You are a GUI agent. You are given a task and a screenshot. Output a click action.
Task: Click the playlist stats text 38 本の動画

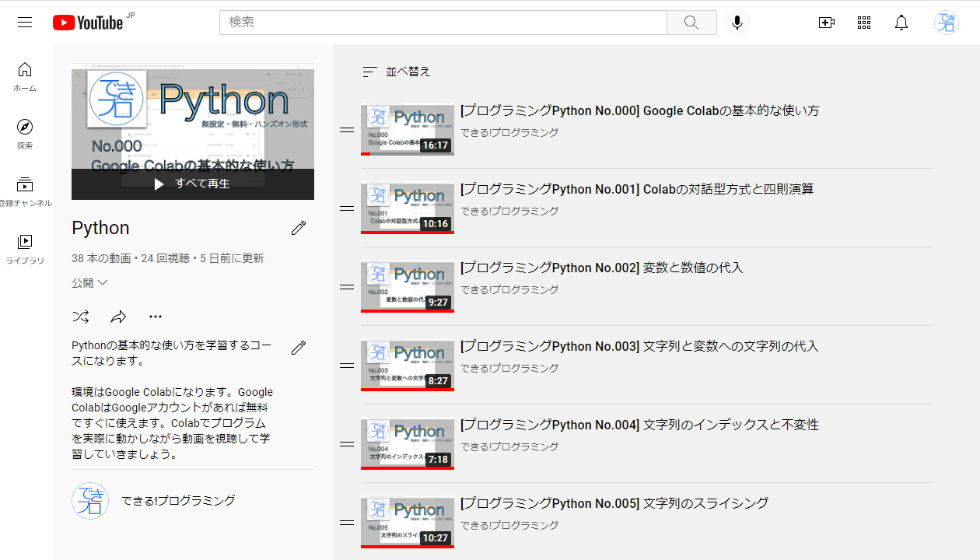tap(100, 258)
